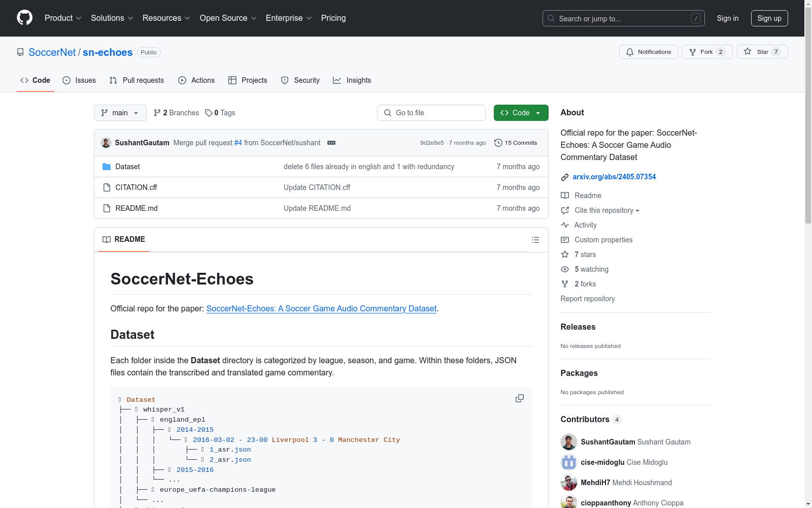Open the README outline list icon
Image resolution: width=812 pixels, height=508 pixels.
click(535, 240)
